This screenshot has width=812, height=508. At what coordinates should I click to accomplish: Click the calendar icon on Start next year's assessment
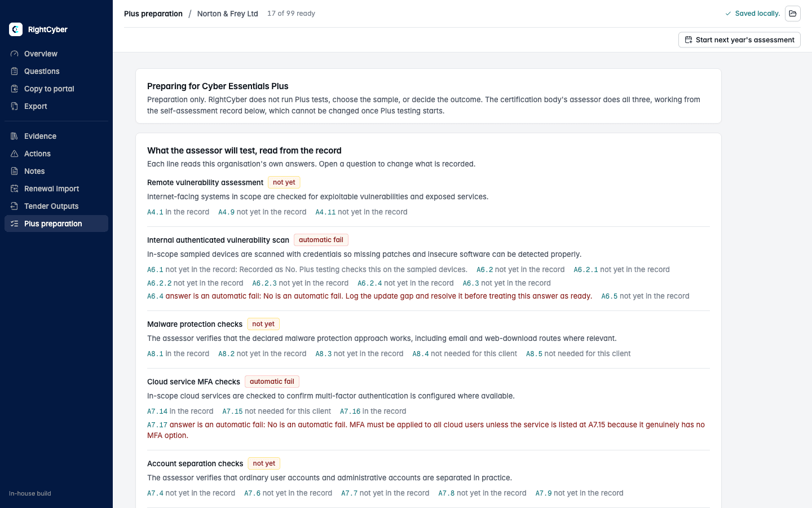[x=689, y=40]
